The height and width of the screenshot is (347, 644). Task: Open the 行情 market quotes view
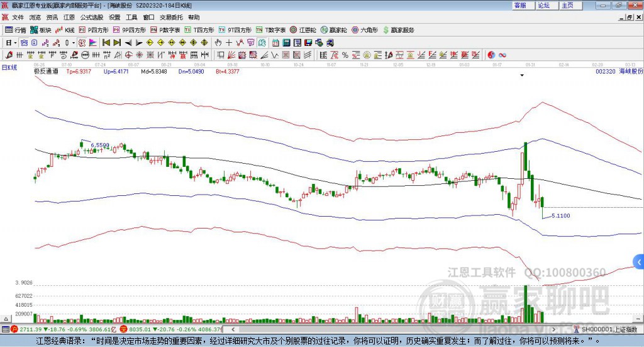pos(15,30)
